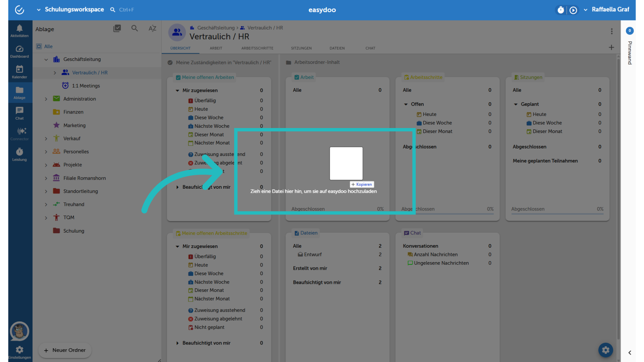Open Leistung stopwatch in sidebar
Image resolution: width=644 pixels, height=362 pixels.
(x=19, y=155)
